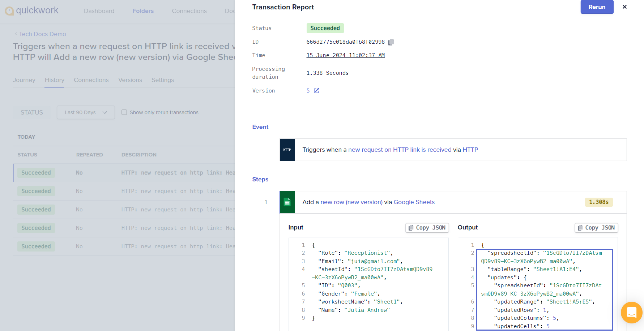Open the Last 90 Days dropdown

(86, 112)
